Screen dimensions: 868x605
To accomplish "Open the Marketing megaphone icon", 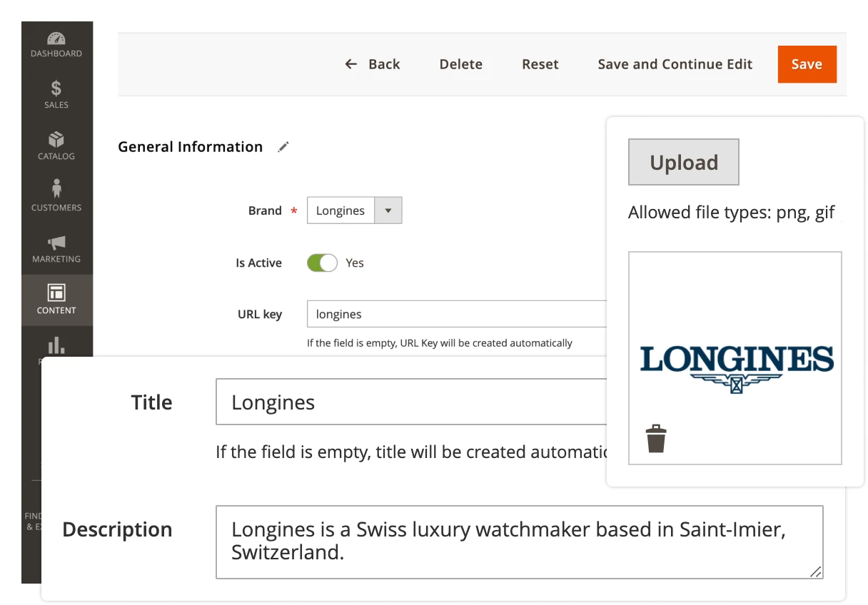I will [x=56, y=243].
